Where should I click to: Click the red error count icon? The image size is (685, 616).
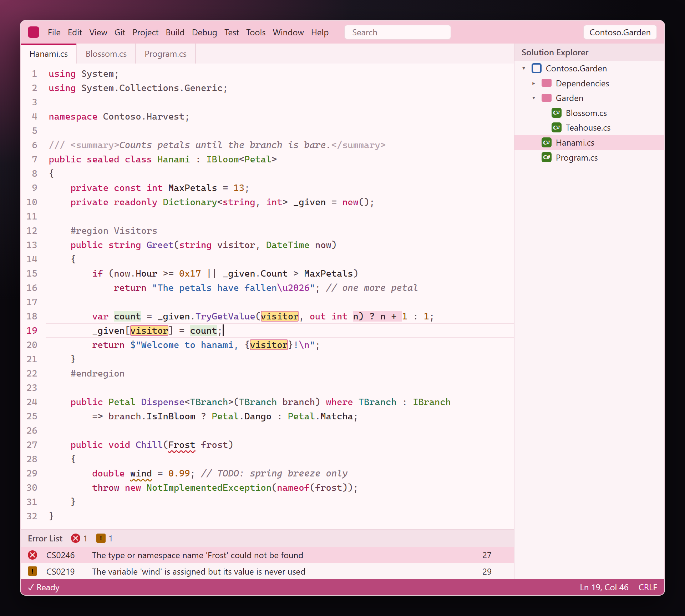[75, 538]
